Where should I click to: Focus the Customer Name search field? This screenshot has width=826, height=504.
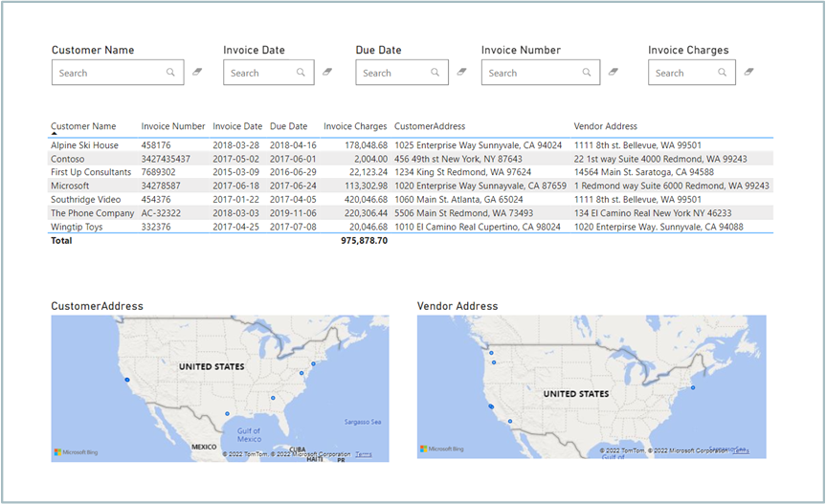pos(118,72)
